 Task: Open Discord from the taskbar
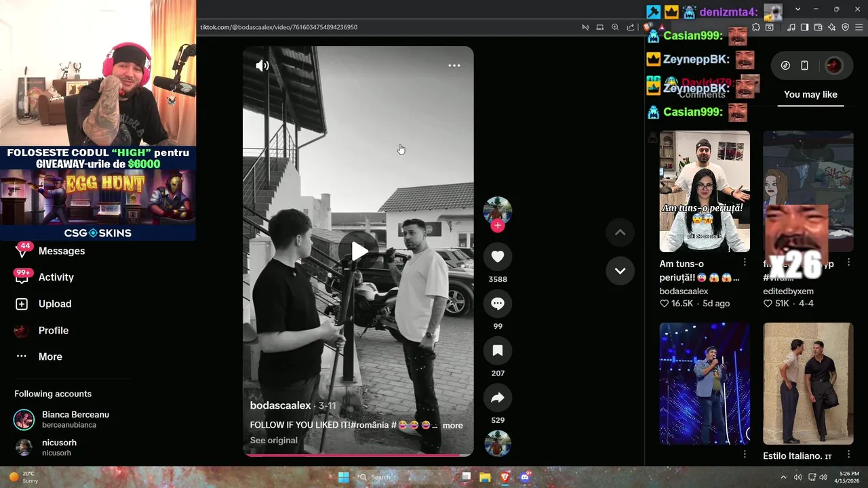tap(524, 477)
